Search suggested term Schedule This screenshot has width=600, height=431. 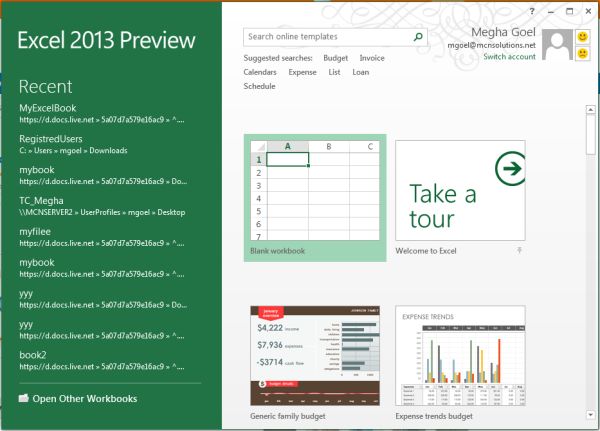tap(259, 87)
